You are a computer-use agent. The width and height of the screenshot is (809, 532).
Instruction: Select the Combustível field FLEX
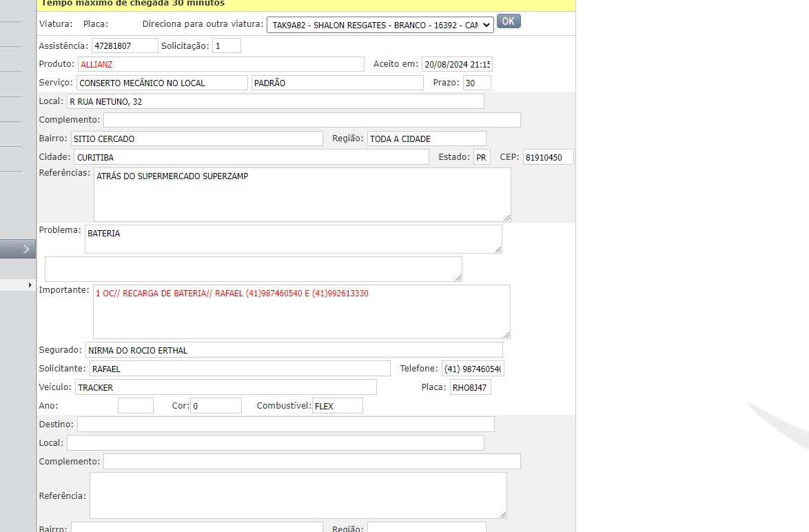point(338,406)
